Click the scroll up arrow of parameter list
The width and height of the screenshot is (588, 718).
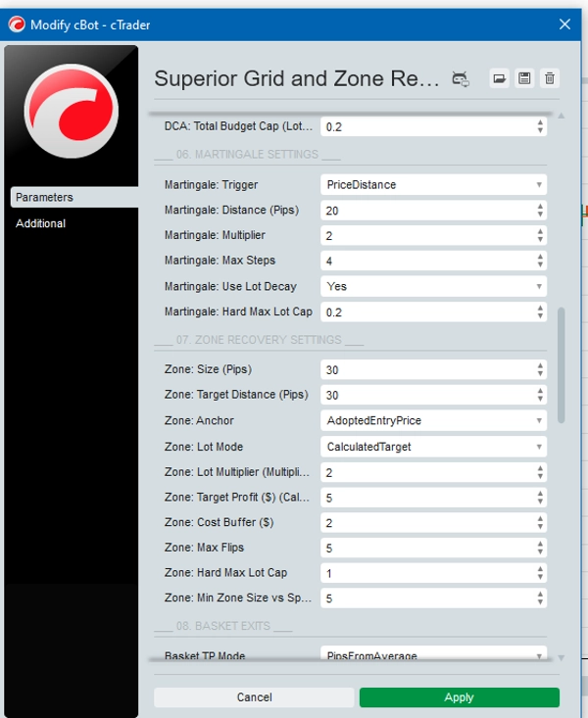[x=561, y=116]
